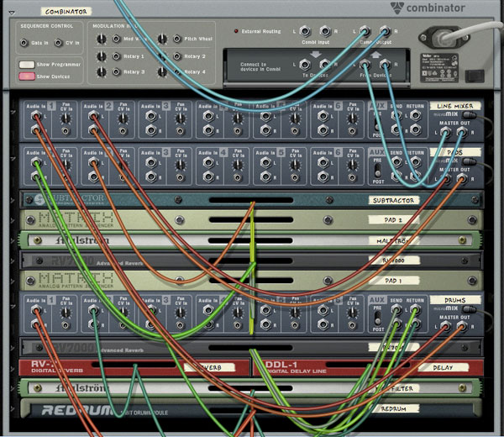This screenshot has height=437, width=504.
Task: Click the To Devices left jack
Action: click(305, 65)
